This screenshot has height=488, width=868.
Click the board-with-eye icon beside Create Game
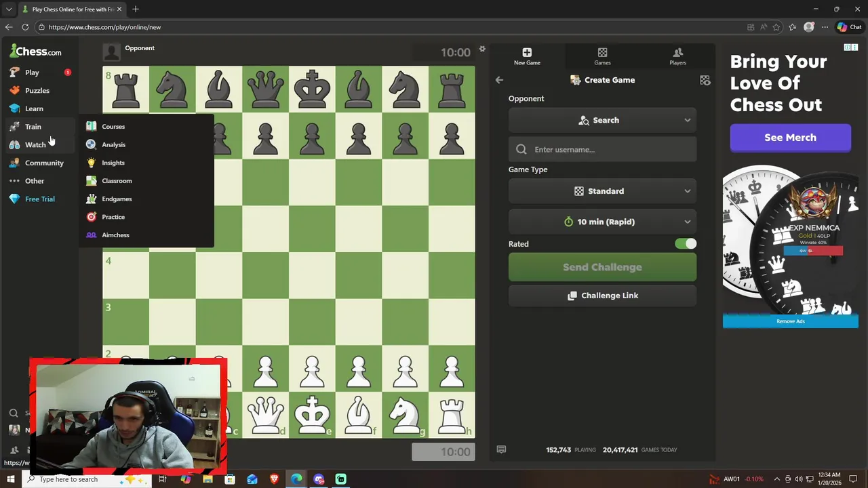click(x=705, y=80)
